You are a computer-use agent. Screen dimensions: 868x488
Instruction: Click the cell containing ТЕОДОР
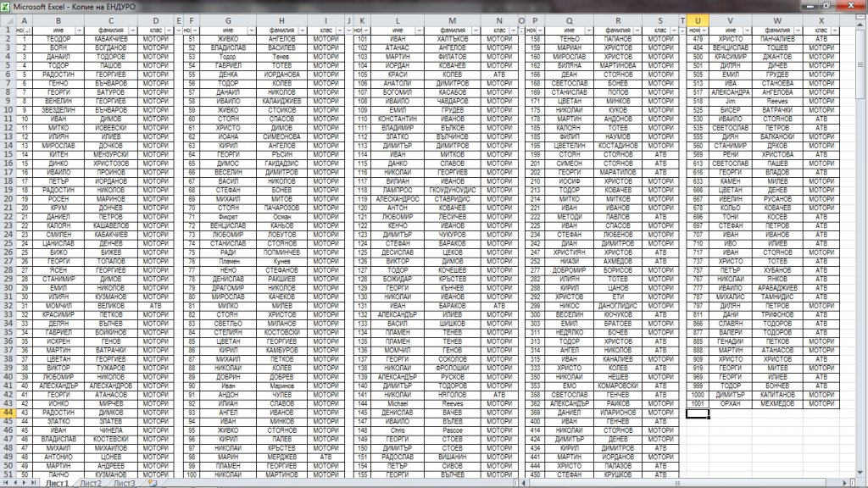58,39
